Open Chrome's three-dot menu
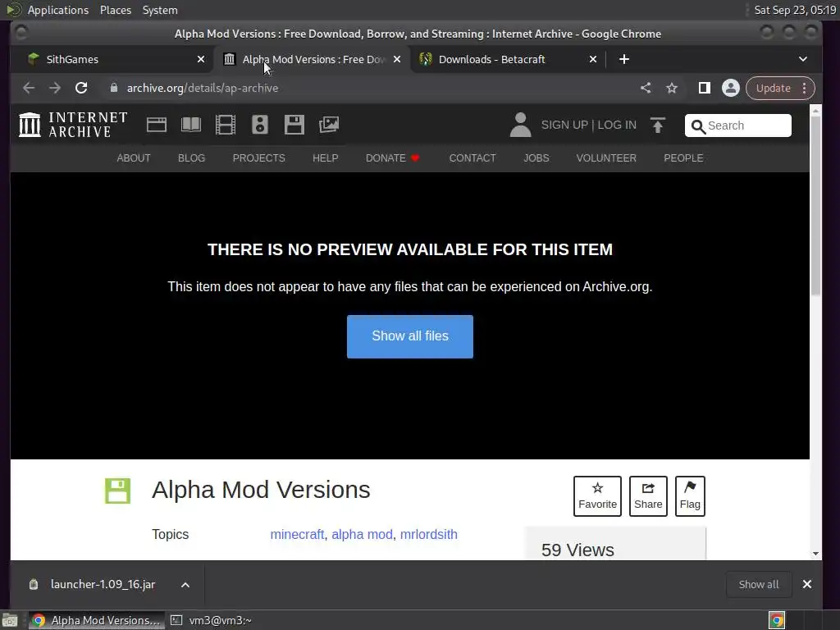The height and width of the screenshot is (630, 840). pos(804,88)
